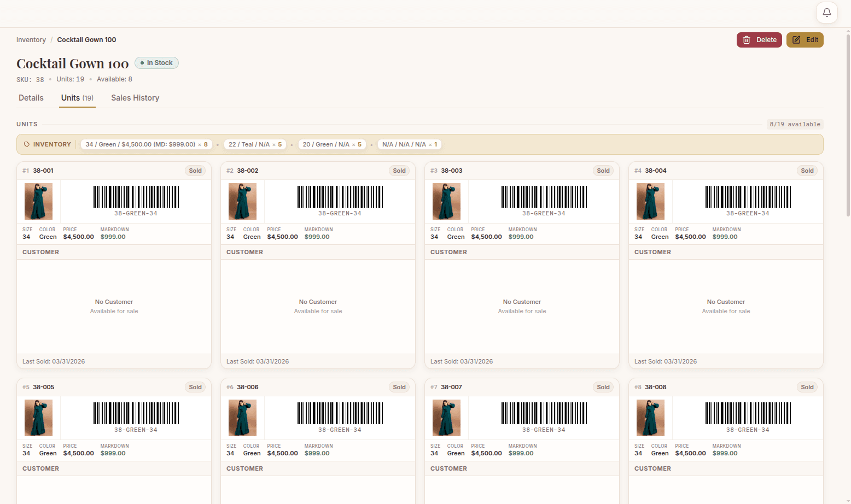
Task: Click the Sold badge on unit 38-004
Action: (x=807, y=171)
